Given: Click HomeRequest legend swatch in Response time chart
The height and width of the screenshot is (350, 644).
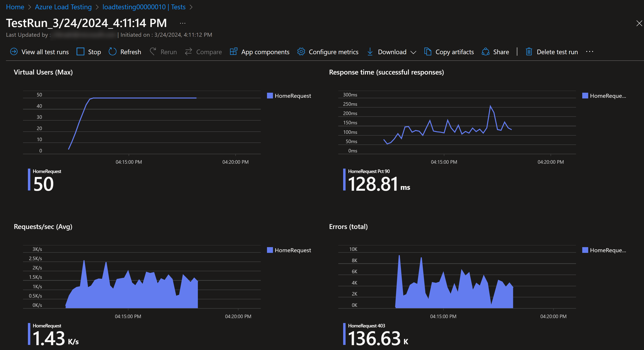Looking at the screenshot, I should tap(585, 96).
